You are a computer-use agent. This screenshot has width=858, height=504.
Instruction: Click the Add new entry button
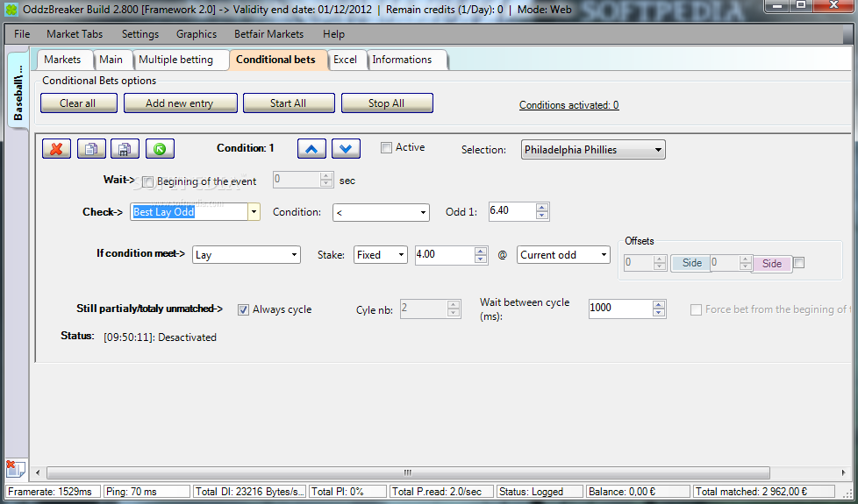point(180,103)
